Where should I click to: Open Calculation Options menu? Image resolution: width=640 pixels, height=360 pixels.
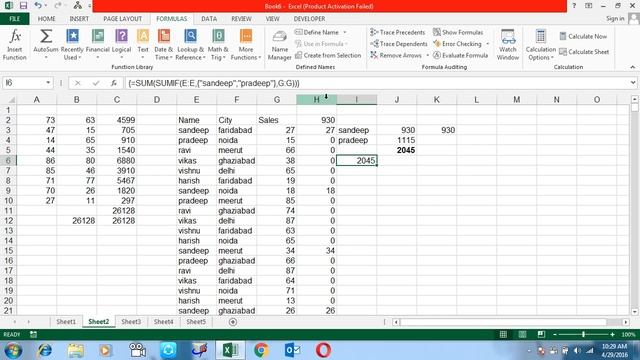click(x=541, y=45)
